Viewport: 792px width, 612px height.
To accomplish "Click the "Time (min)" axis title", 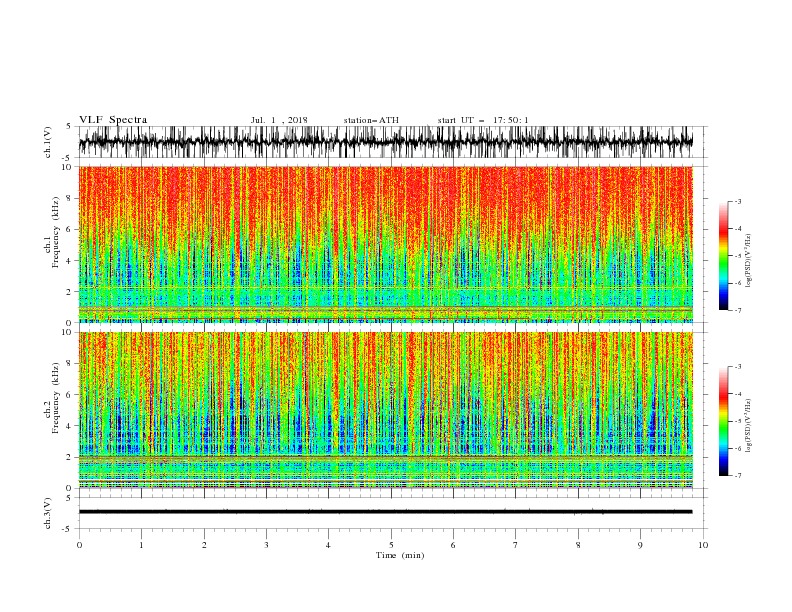I will 400,555.
